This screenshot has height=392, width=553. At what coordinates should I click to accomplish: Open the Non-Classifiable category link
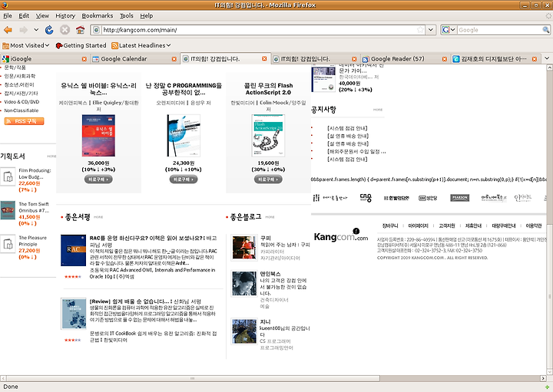tap(22, 110)
